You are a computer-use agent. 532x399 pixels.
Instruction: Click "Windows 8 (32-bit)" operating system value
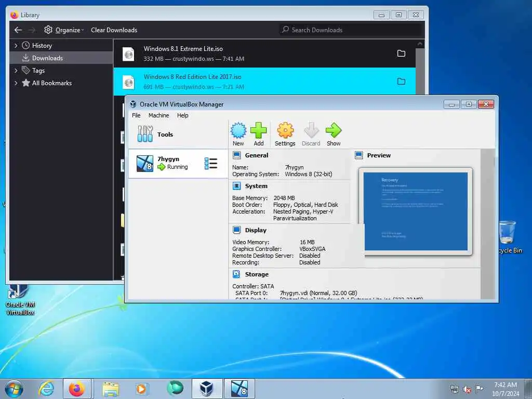pos(309,174)
